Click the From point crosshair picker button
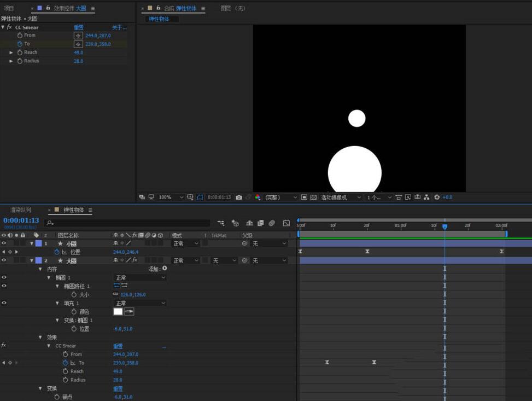The width and height of the screenshot is (532, 401). tap(78, 36)
